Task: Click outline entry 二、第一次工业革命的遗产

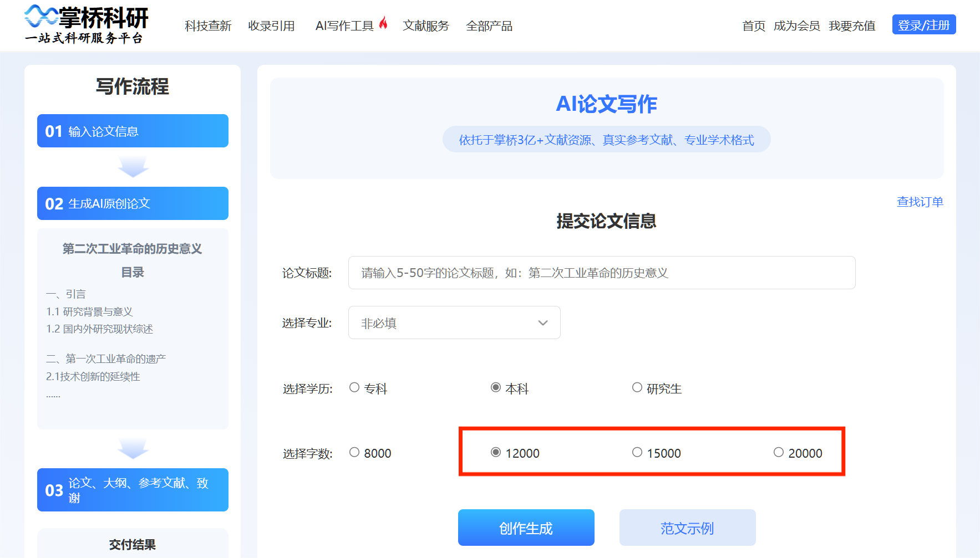Action: pos(106,359)
